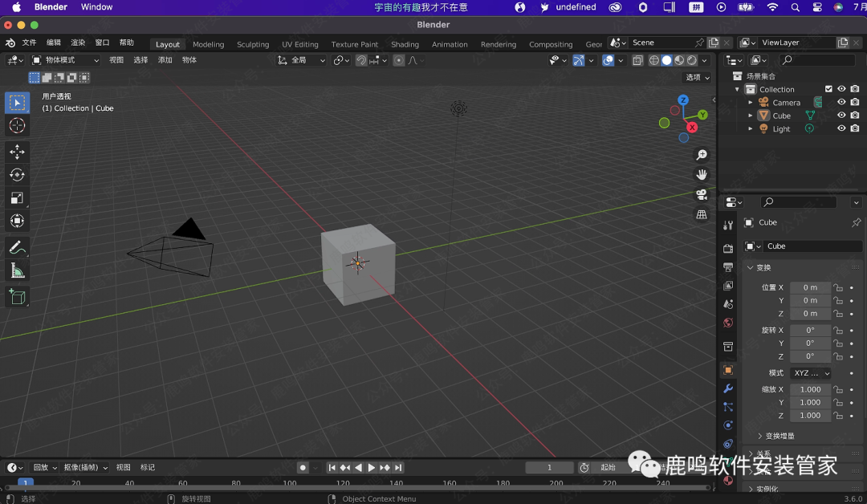Image resolution: width=867 pixels, height=504 pixels.
Task: Click the Location X value field
Action: click(x=809, y=287)
